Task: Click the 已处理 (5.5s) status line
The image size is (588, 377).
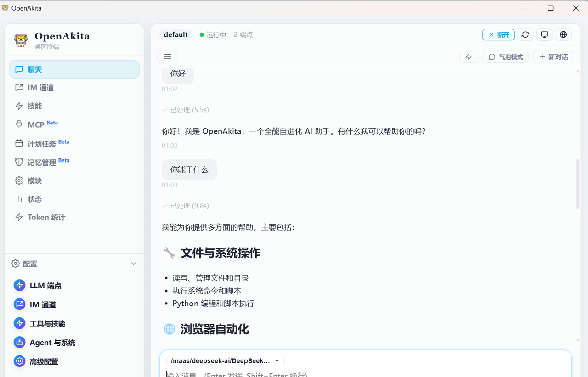Action: pos(186,110)
